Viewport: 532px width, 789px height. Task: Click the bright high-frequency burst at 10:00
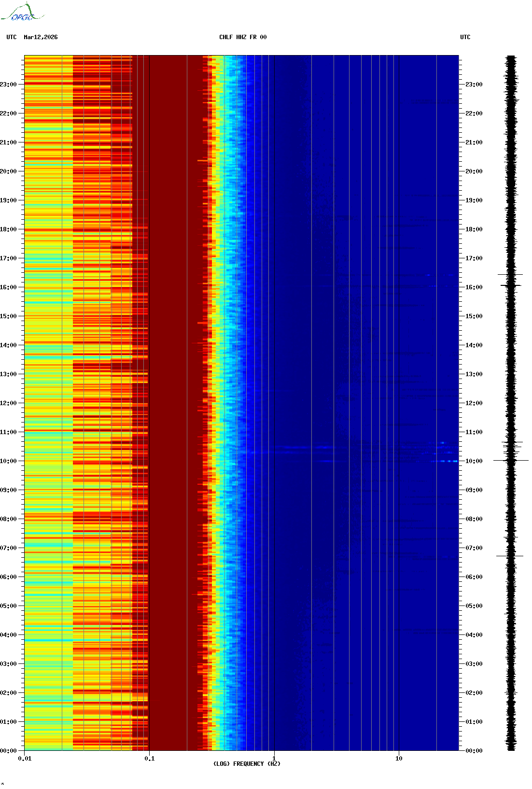pyautogui.click(x=444, y=461)
